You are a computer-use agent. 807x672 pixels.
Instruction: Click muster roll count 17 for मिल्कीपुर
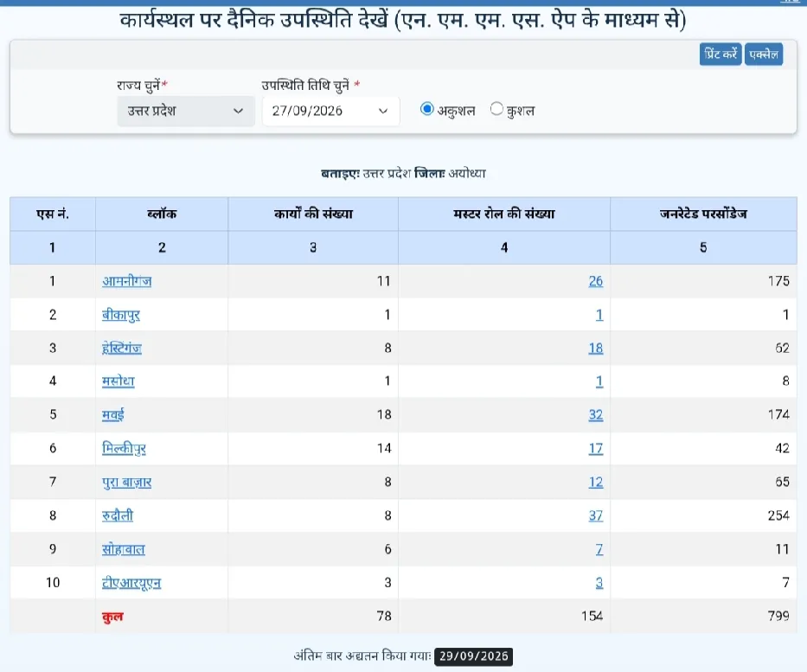click(x=595, y=449)
